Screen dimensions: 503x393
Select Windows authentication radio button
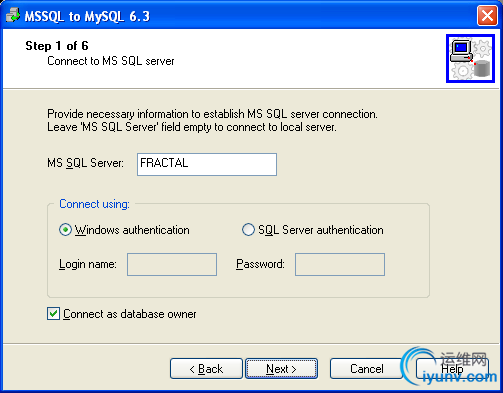pos(65,230)
